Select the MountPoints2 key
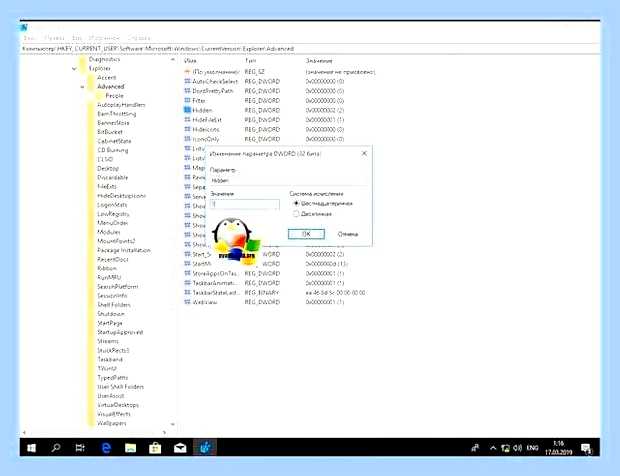Image resolution: width=620 pixels, height=476 pixels. pos(116,241)
